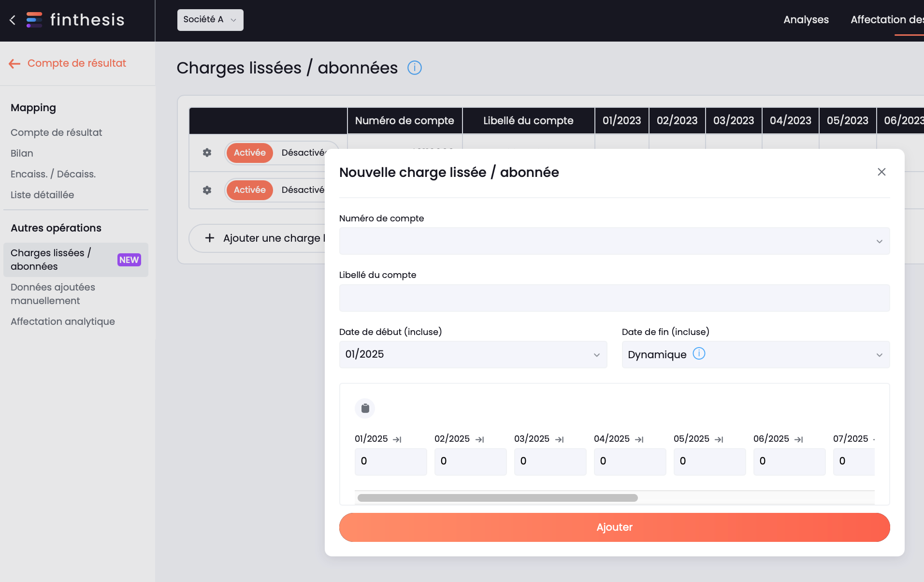
Task: Click the 03/2023 column header
Action: point(734,120)
